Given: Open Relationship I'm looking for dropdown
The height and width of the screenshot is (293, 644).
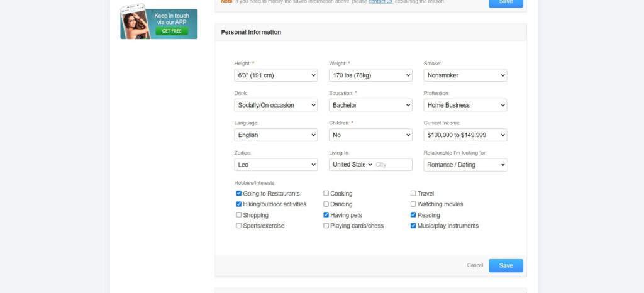Looking at the screenshot, I should coord(465,165).
